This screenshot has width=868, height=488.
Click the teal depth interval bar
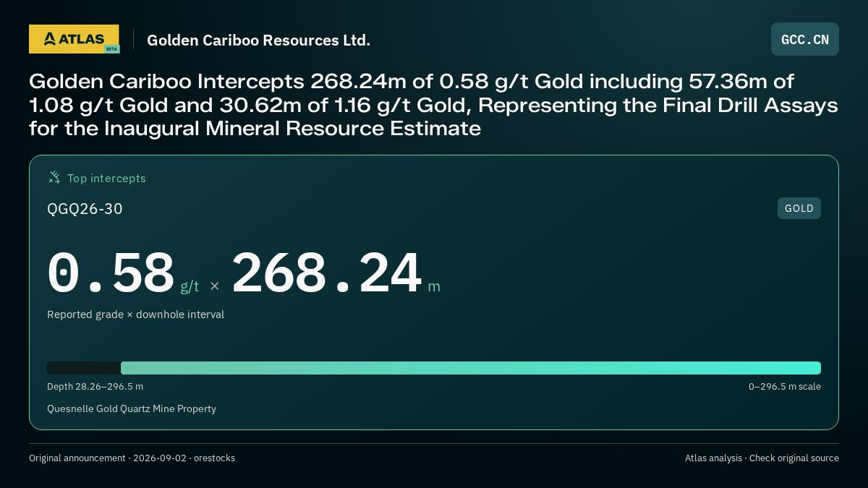pos(471,368)
